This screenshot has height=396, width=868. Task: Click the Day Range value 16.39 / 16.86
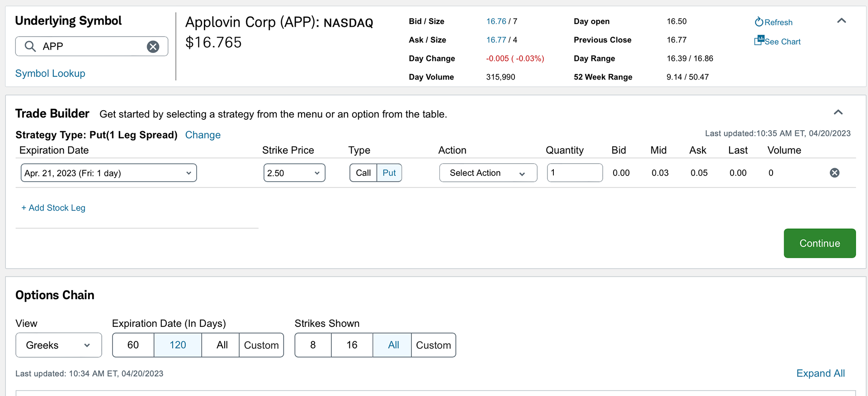[x=690, y=58]
